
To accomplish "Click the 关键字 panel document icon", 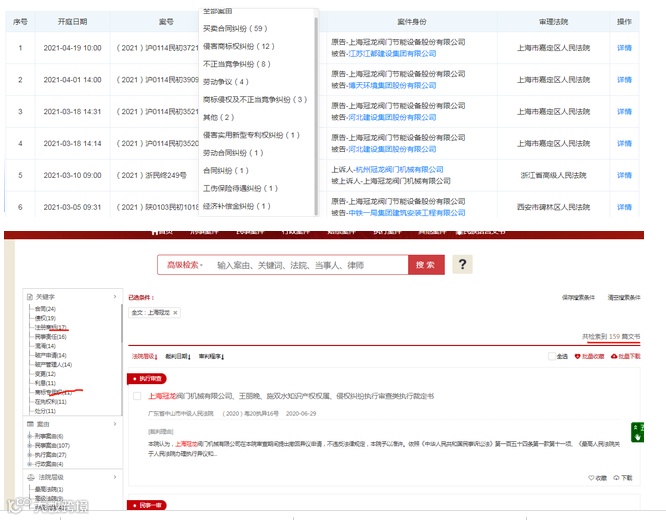I will pos(30,297).
